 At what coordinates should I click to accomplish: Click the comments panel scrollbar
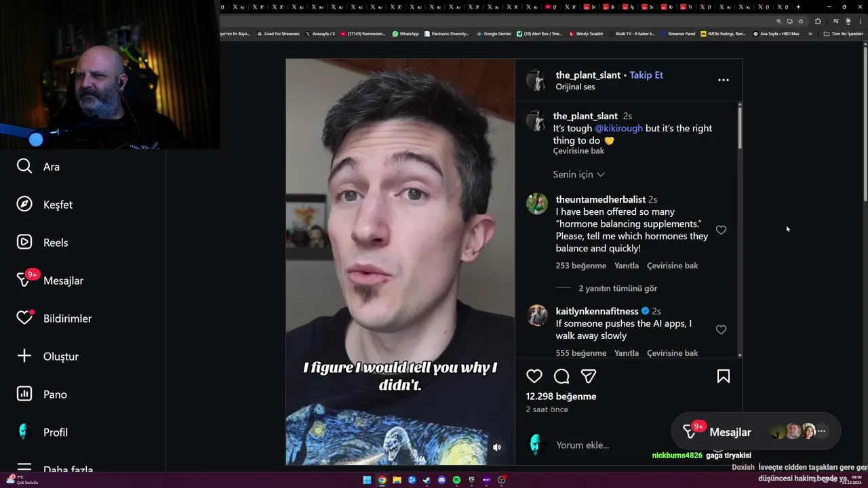740,127
